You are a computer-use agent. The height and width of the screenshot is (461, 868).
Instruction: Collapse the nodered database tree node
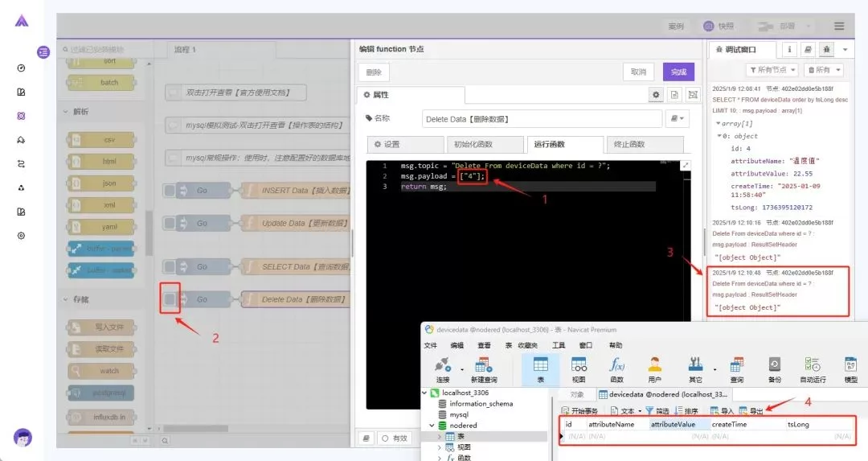coord(430,426)
